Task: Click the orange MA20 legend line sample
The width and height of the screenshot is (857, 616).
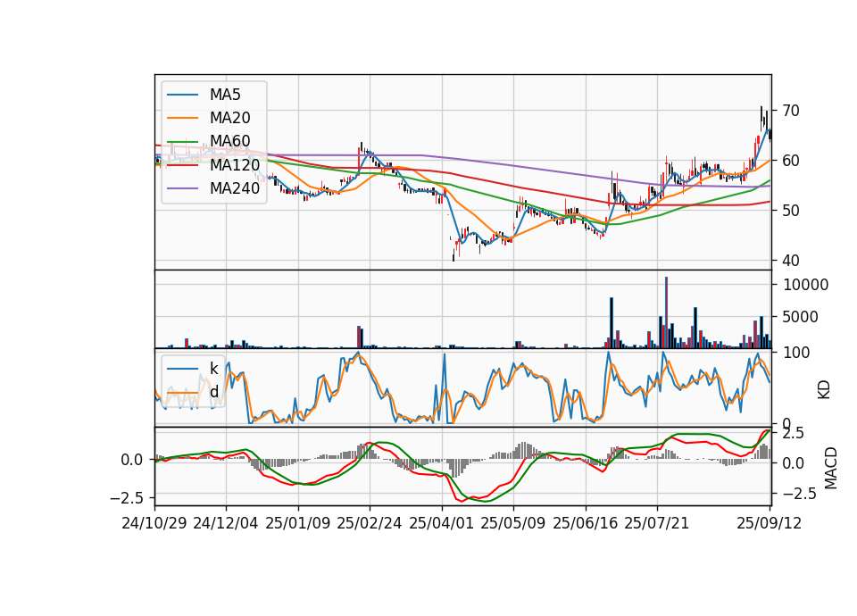Action: click(182, 118)
